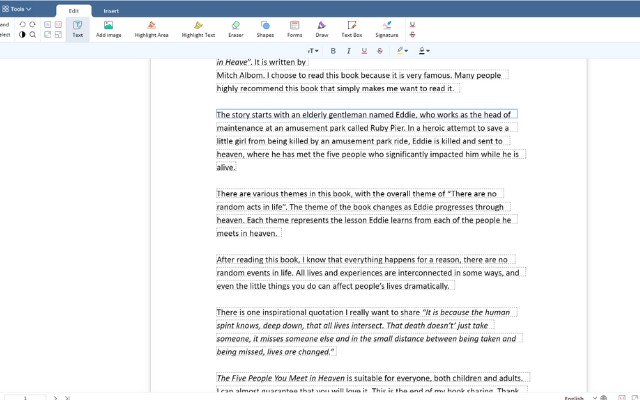Activate the Highlight Text tool

pos(198,29)
